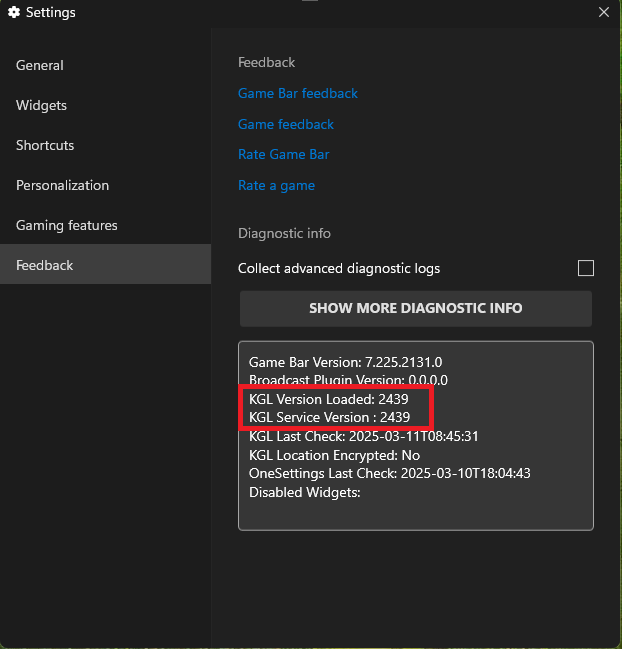Click the Rate Game Bar link
The width and height of the screenshot is (622, 649).
(283, 154)
